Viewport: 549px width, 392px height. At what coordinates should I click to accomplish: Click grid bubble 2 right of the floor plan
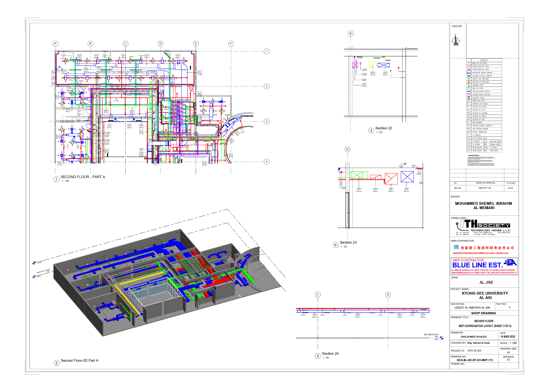point(267,86)
